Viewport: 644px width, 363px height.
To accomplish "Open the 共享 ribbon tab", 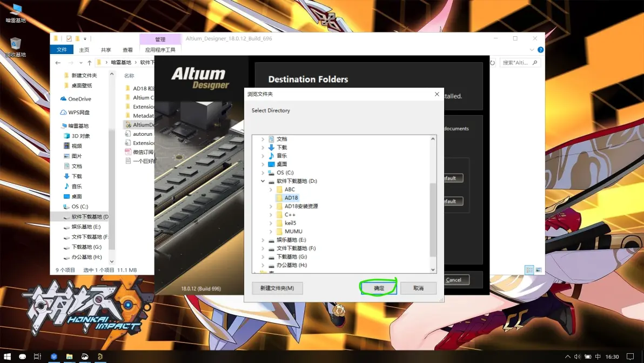I will [106, 50].
